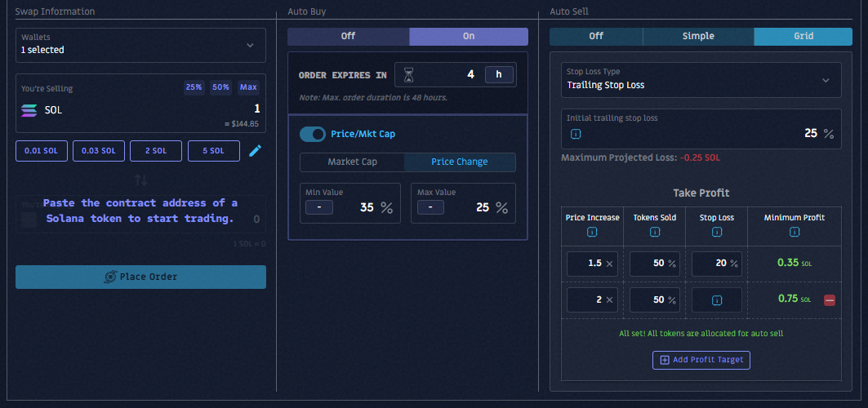Image resolution: width=868 pixels, height=408 pixels.
Task: Choose the 5 SOL preset
Action: point(214,151)
